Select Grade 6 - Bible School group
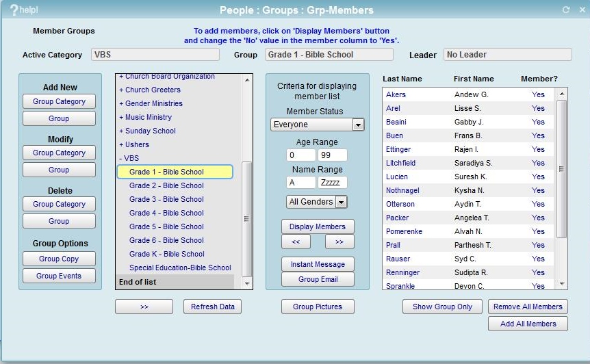 coord(166,240)
